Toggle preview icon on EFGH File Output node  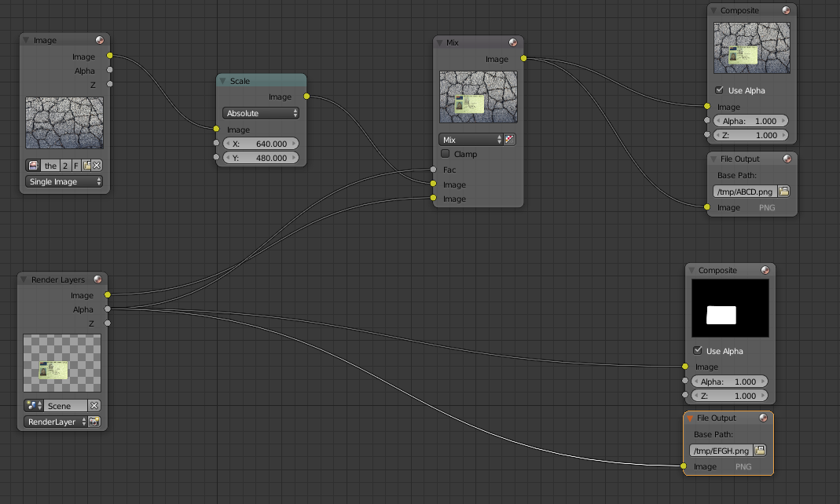764,418
